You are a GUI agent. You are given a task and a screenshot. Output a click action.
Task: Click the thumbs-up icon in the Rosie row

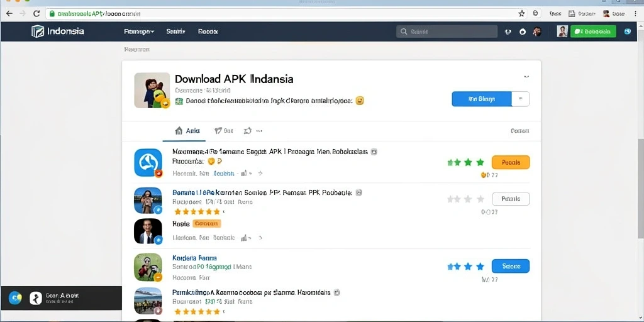pos(245,237)
